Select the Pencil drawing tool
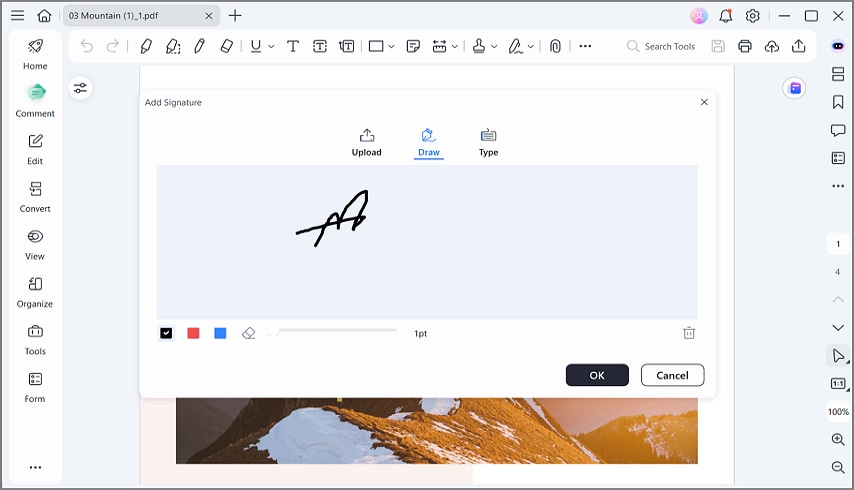Viewport: 854px width, 490px height. tap(199, 46)
